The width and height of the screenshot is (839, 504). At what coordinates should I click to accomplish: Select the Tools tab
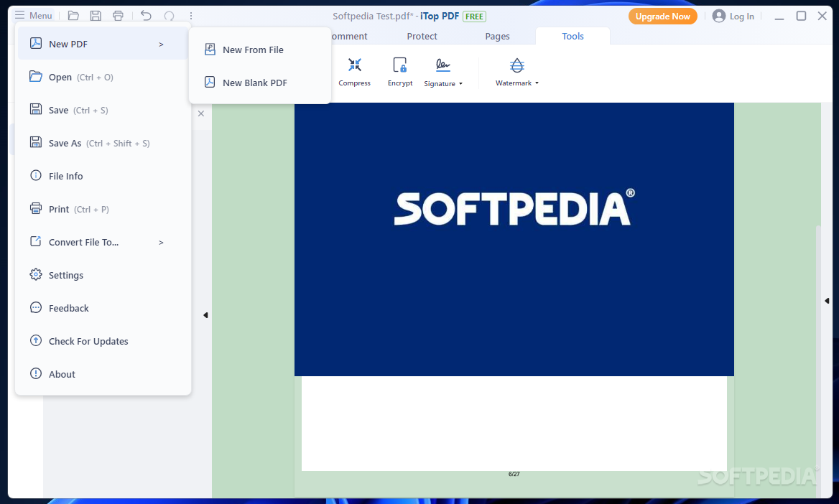[573, 36]
